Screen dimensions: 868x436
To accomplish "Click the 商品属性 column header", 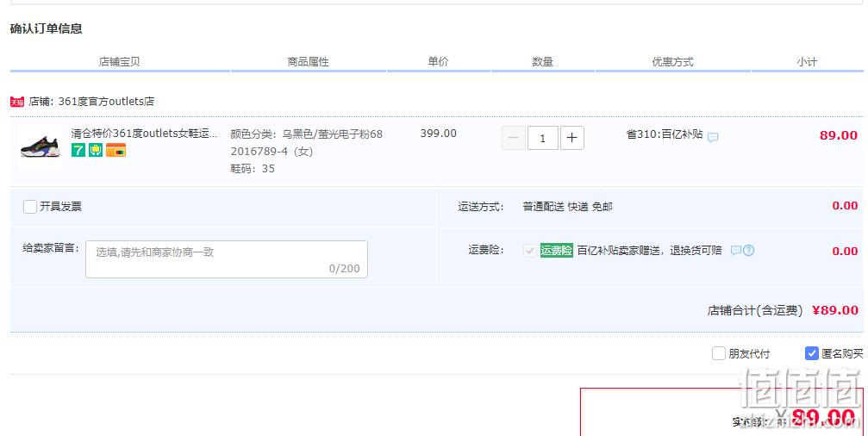I will click(x=309, y=62).
